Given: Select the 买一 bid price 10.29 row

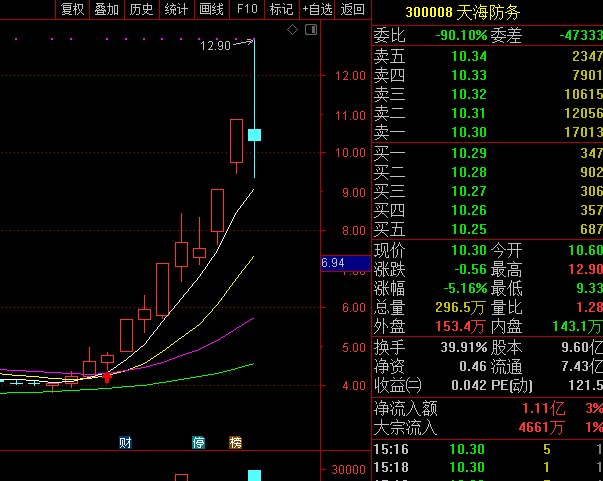Looking at the screenshot, I should click(488, 153).
